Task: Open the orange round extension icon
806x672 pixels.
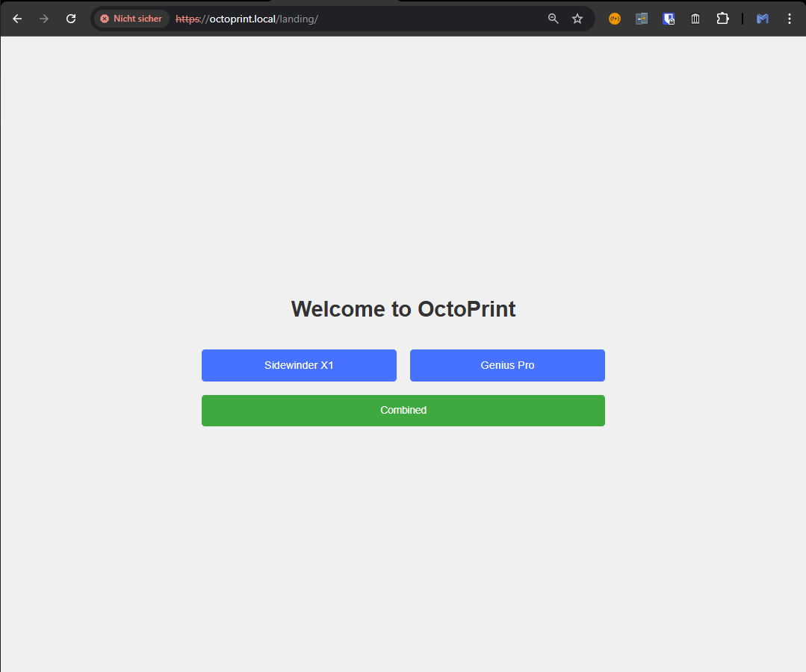Action: click(x=615, y=19)
